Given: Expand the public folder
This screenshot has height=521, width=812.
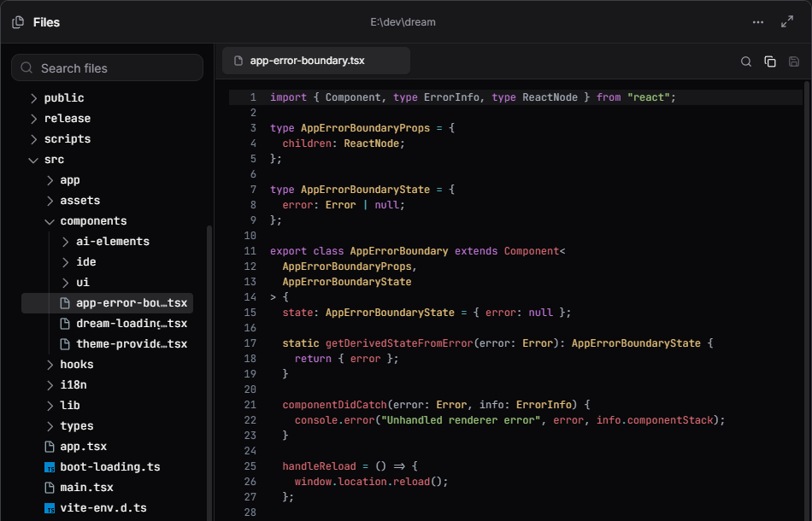Looking at the screenshot, I should 33,98.
